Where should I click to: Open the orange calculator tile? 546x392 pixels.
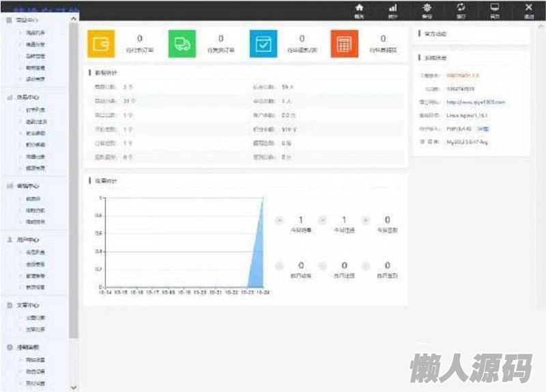[345, 44]
